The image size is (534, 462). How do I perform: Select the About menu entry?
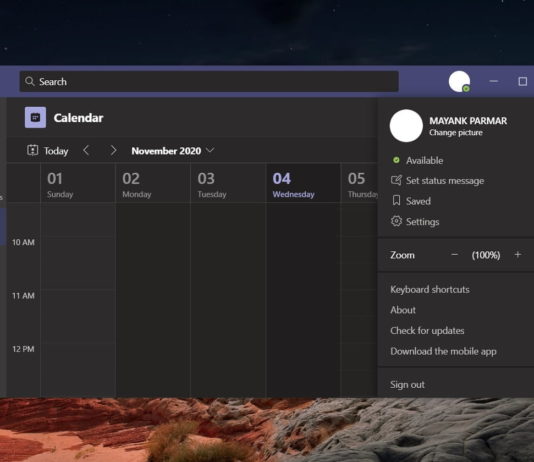[403, 310]
